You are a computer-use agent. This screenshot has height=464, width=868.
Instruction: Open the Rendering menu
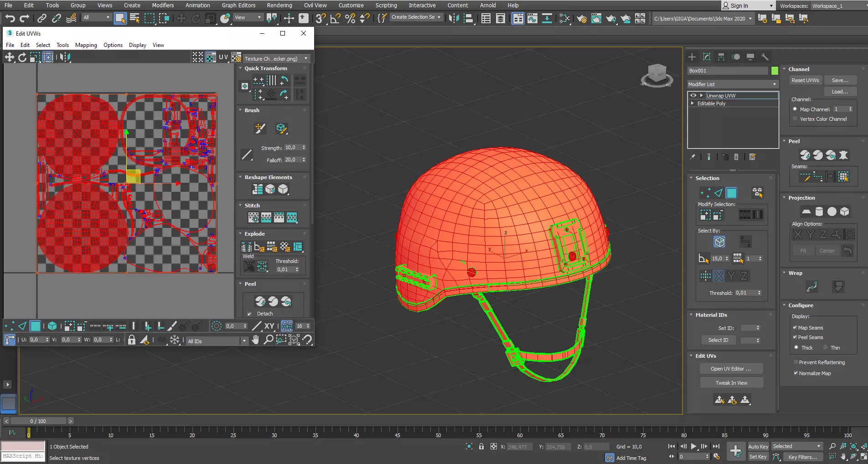(279, 5)
